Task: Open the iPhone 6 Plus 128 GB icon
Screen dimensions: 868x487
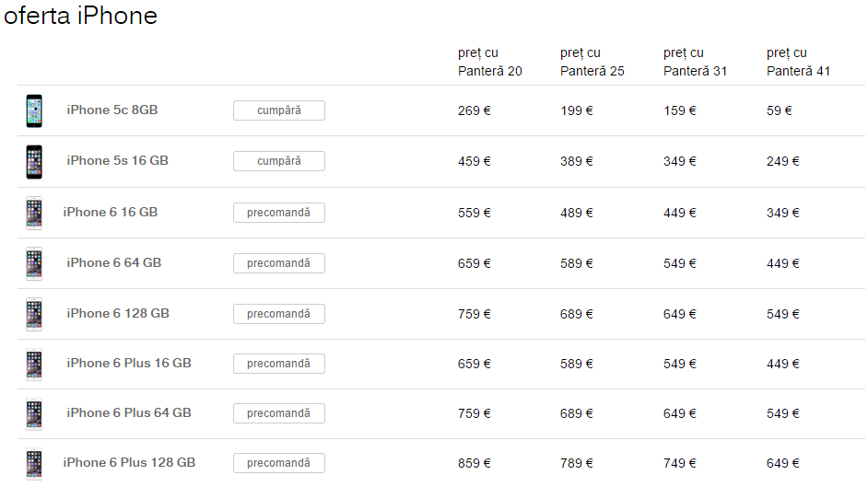Action: (34, 464)
